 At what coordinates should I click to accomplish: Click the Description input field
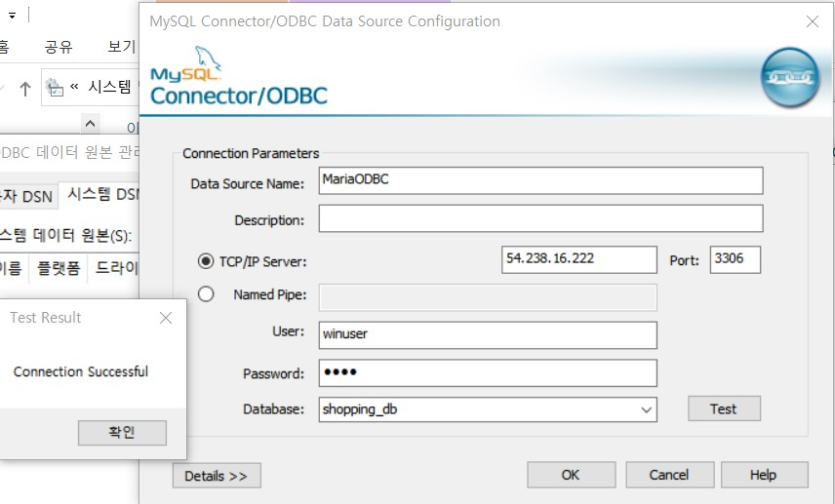pos(540,218)
